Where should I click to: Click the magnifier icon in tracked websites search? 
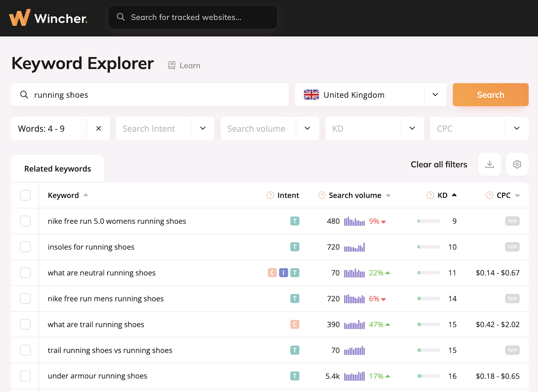[x=121, y=17]
